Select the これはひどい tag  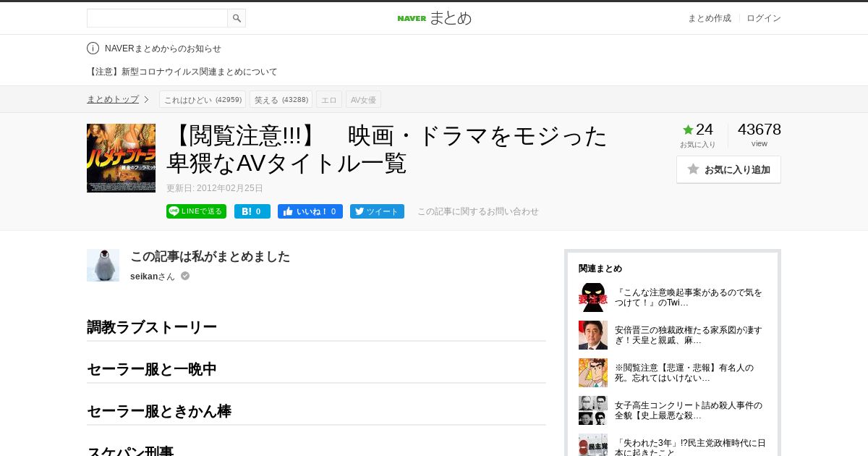[x=203, y=100]
